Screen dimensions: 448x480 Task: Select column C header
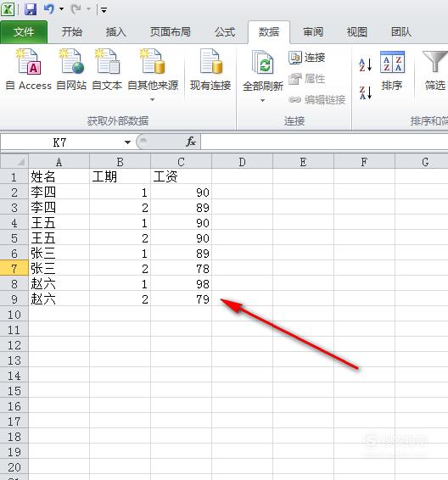[181, 162]
